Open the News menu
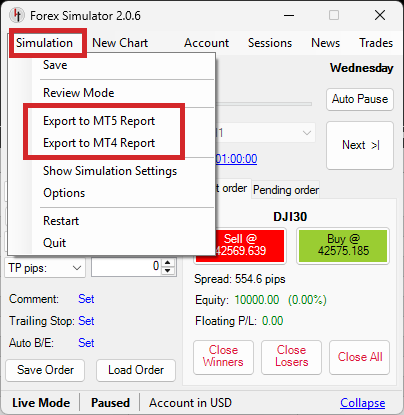Viewport: 404px width, 415px height. click(325, 43)
